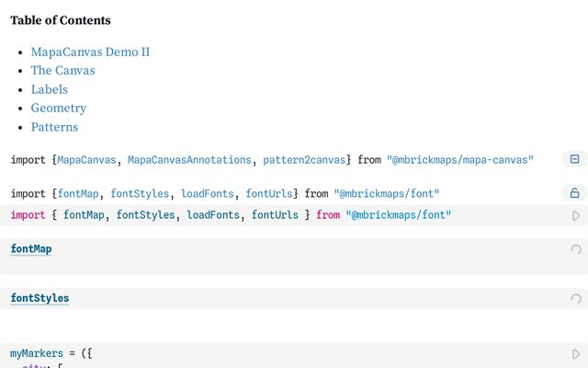Click the underlined fontStyles cell name

coord(40,298)
